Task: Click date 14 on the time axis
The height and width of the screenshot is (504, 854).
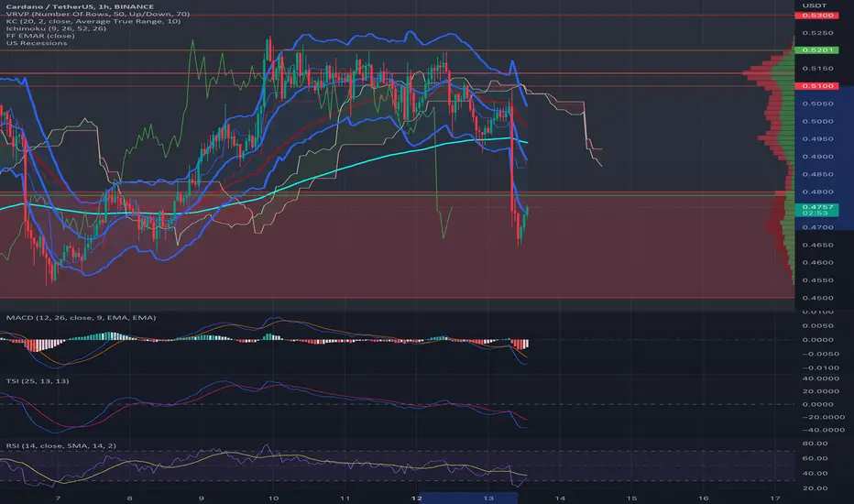Action: click(560, 498)
